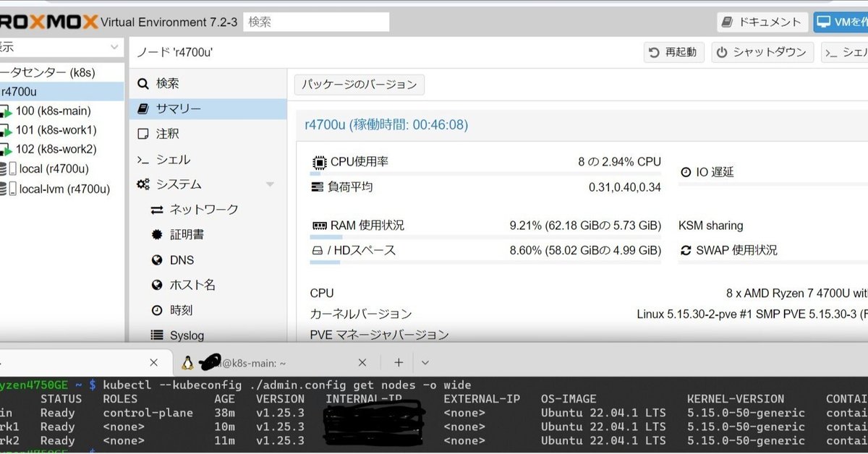This screenshot has width=868, height=454.
Task: Click the パッケージのバージョン button
Action: point(359,85)
